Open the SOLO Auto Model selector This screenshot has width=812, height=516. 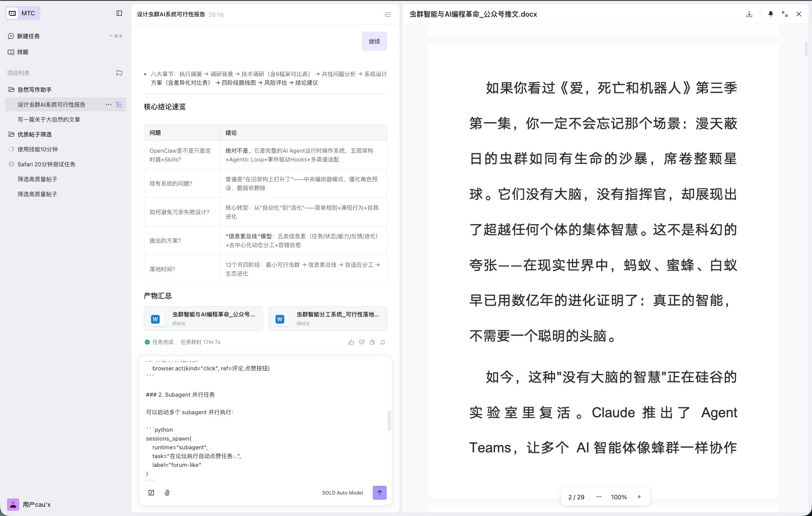pos(342,493)
